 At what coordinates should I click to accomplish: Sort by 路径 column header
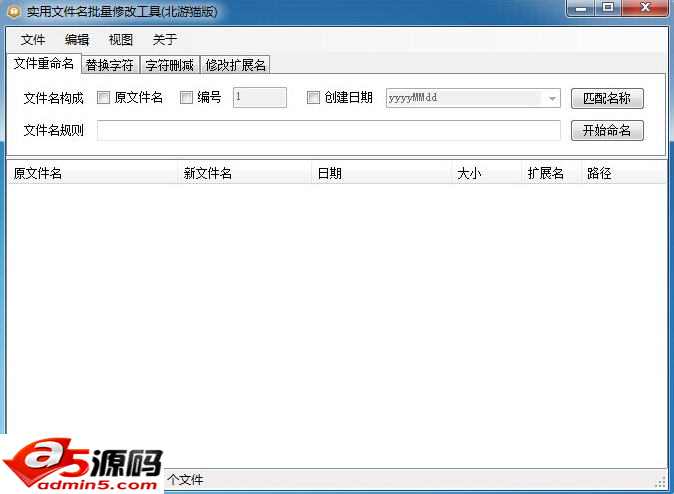pyautogui.click(x=623, y=173)
